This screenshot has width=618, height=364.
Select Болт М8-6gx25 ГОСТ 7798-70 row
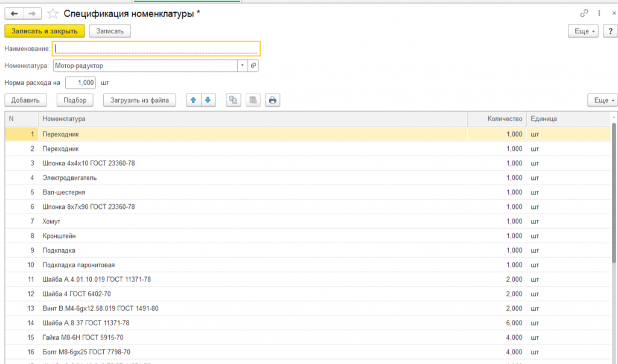tap(307, 352)
